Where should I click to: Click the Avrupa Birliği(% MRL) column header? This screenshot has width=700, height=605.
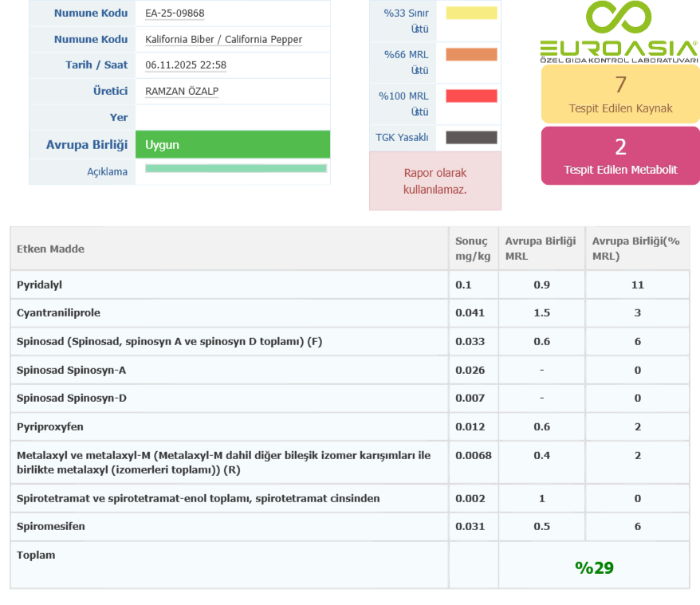pyautogui.click(x=635, y=249)
